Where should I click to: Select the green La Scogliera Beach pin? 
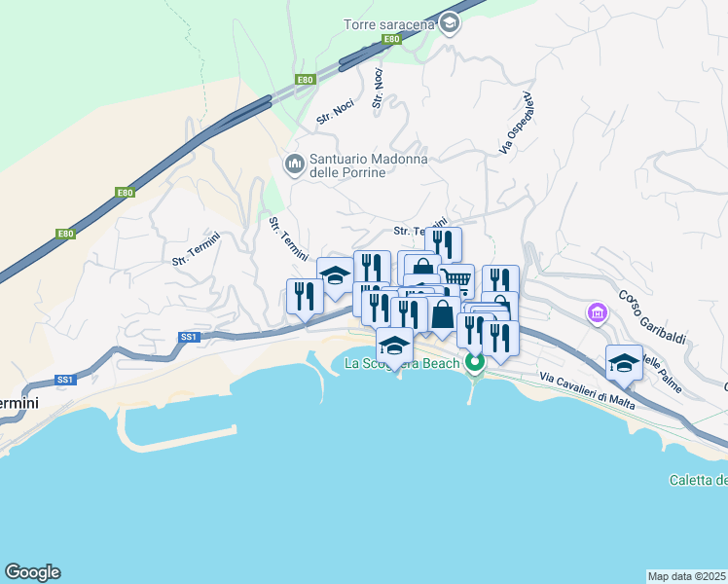point(474,363)
